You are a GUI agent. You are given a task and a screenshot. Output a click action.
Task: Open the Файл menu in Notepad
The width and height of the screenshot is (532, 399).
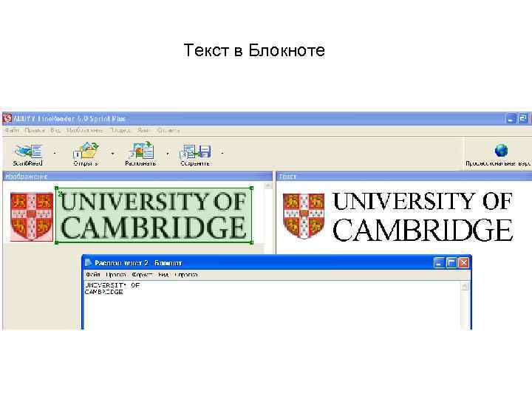pos(92,274)
